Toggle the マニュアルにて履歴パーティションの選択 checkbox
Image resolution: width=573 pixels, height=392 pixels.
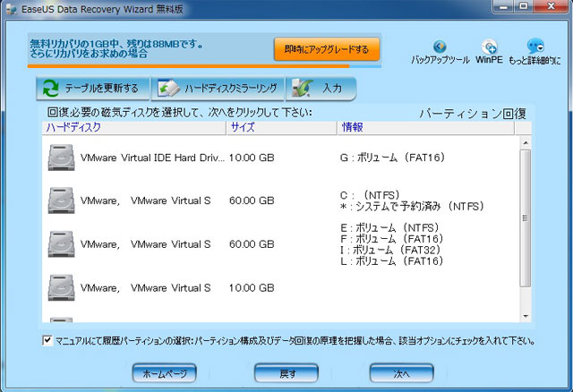[x=47, y=340]
